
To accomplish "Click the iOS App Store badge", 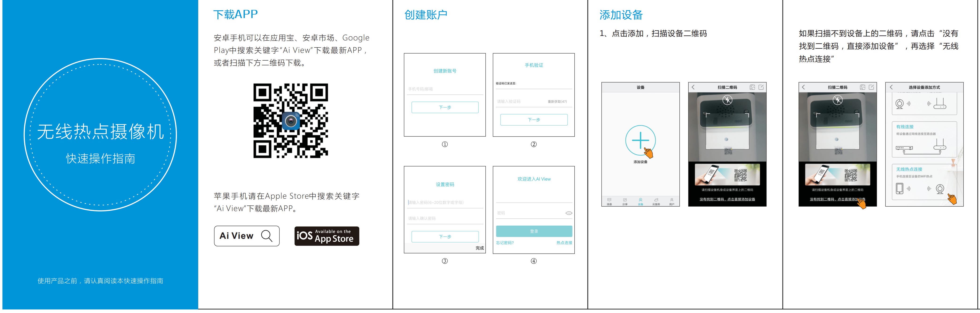I will click(x=327, y=236).
